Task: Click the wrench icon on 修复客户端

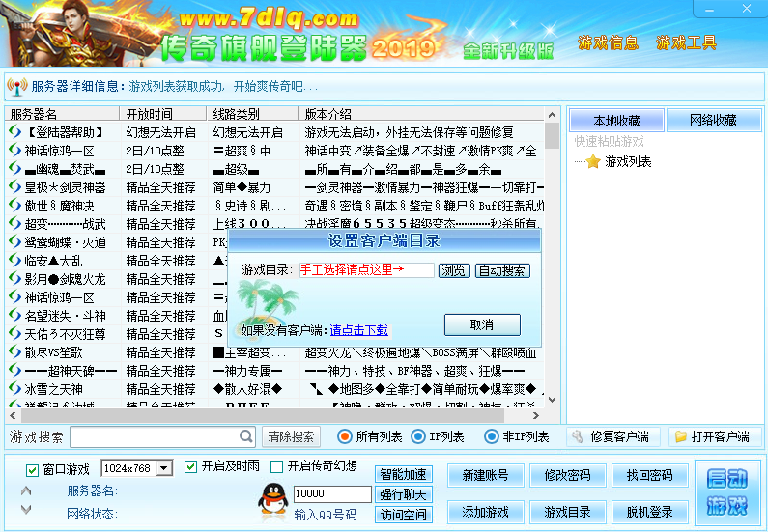Action: pyautogui.click(x=578, y=436)
